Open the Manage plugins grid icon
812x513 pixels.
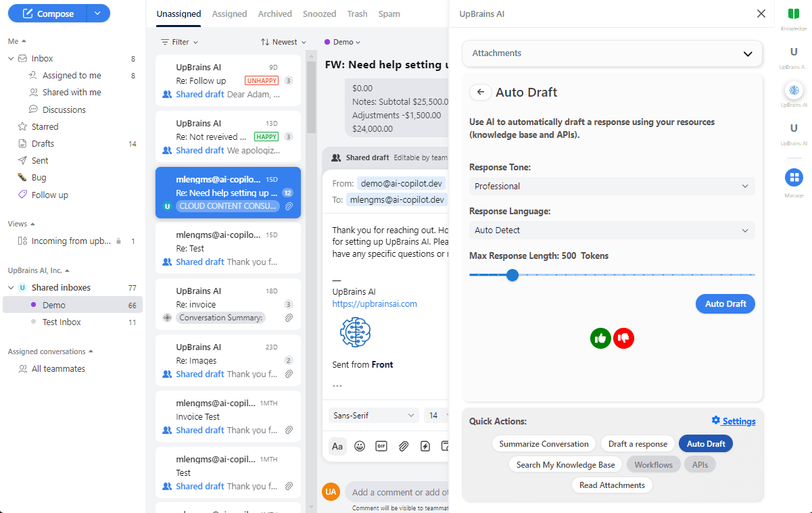point(794,177)
